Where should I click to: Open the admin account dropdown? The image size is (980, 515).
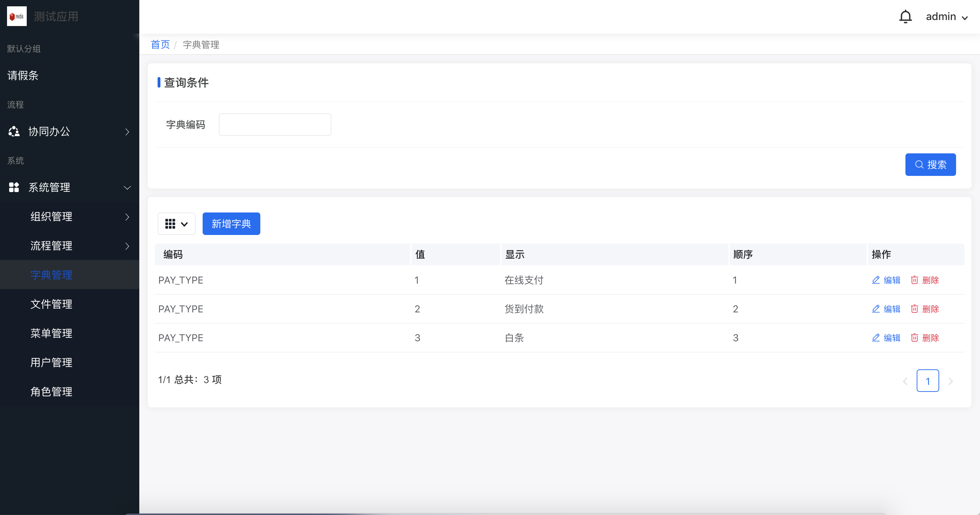pos(947,16)
